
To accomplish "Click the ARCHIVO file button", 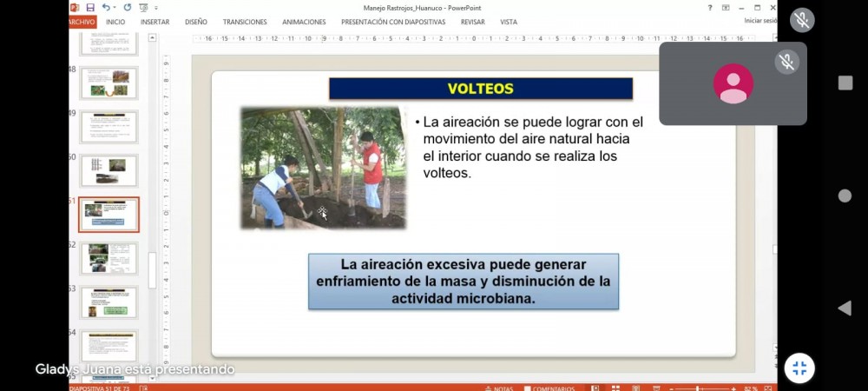I will coord(83,22).
